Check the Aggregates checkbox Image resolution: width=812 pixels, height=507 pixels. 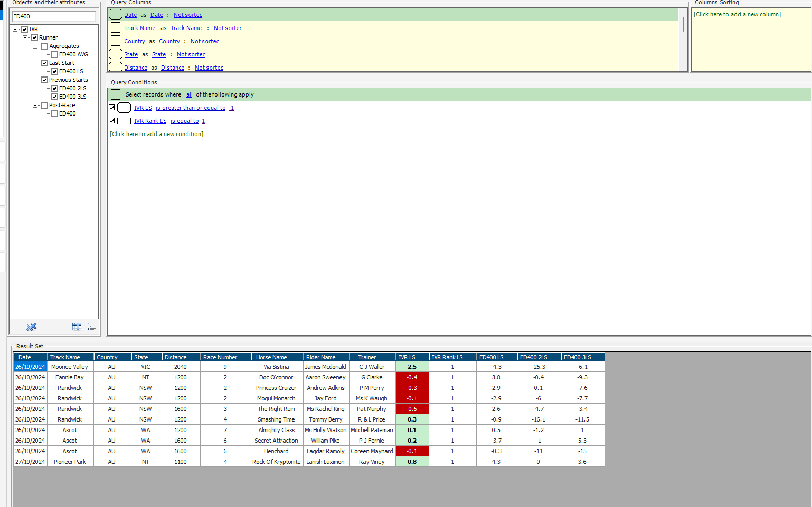(x=44, y=46)
